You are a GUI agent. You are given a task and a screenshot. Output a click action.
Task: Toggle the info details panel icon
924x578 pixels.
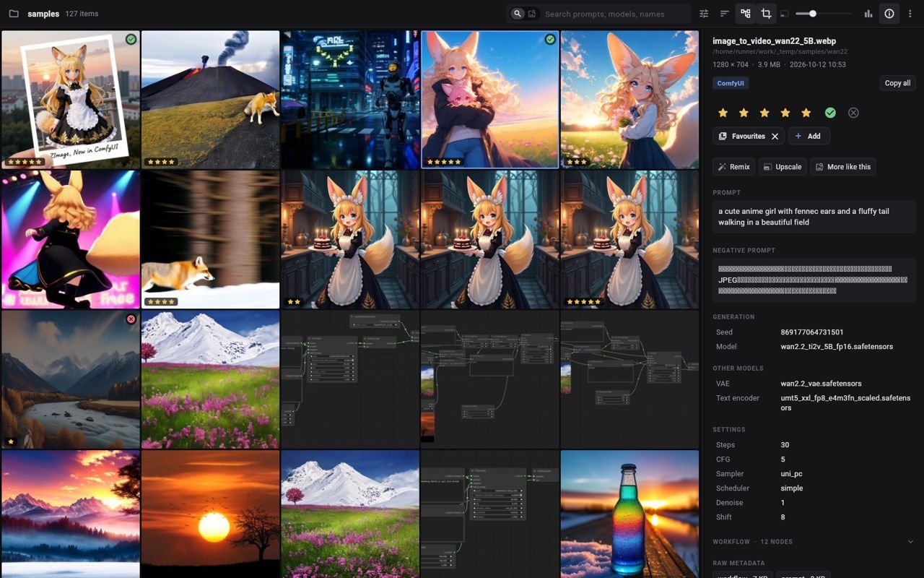point(889,14)
